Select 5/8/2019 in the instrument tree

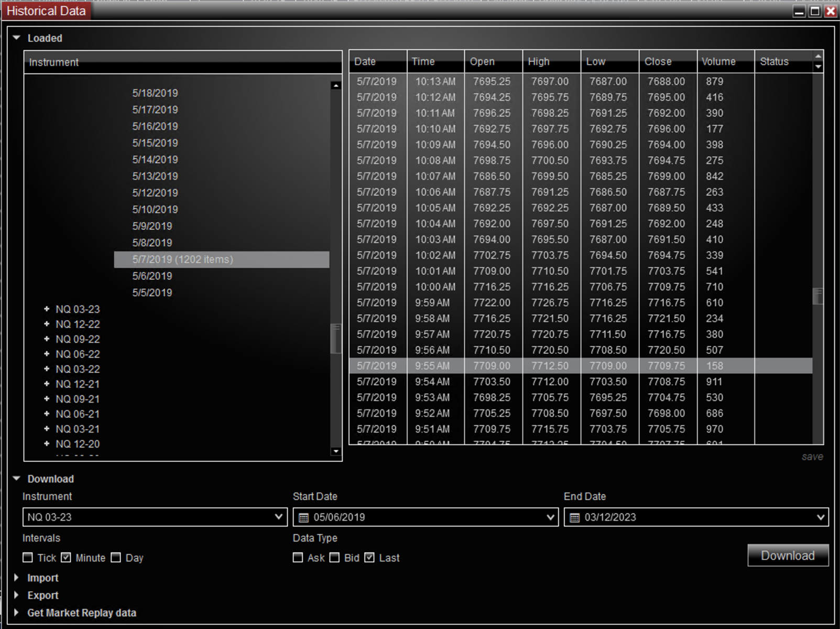click(x=152, y=243)
